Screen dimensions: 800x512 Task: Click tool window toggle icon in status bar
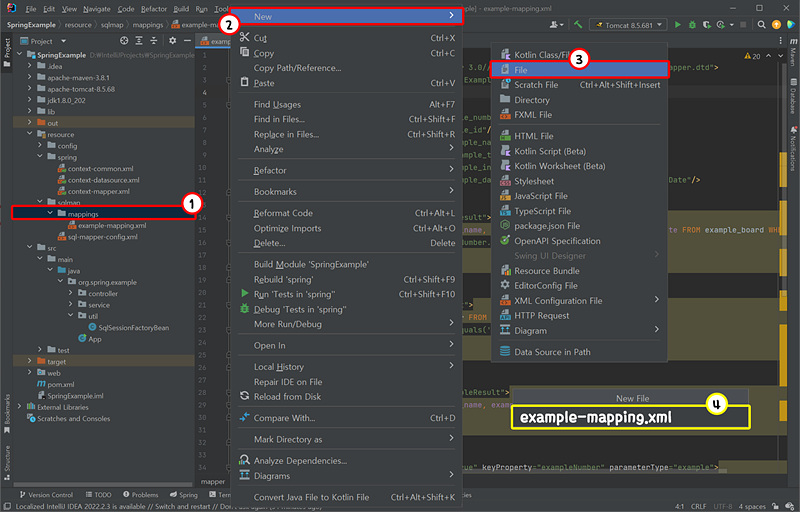tap(7, 506)
